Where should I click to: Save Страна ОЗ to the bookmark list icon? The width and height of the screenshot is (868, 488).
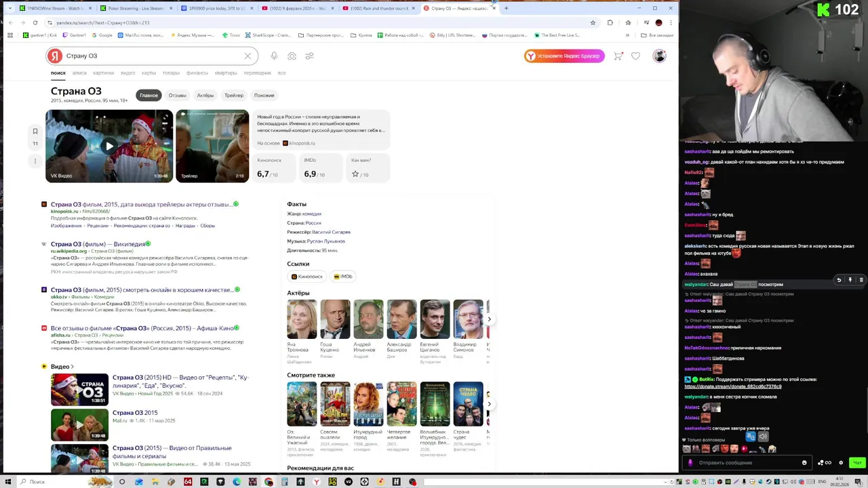tap(35, 131)
